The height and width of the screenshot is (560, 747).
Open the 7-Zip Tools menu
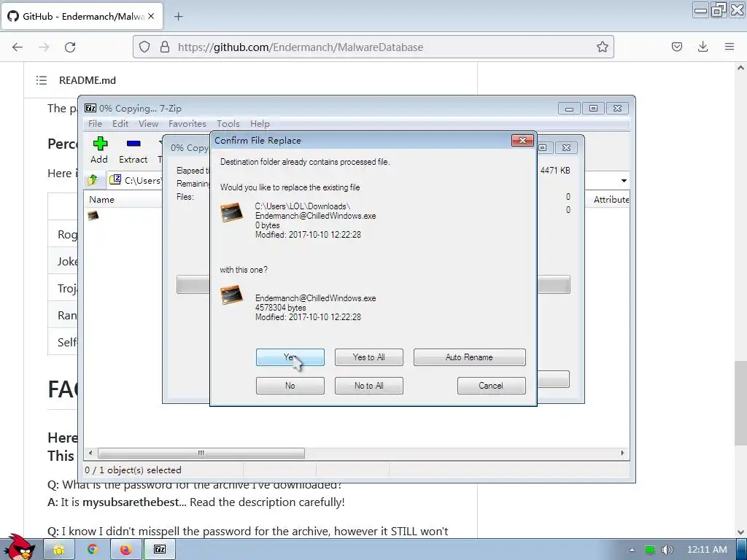pyautogui.click(x=228, y=124)
